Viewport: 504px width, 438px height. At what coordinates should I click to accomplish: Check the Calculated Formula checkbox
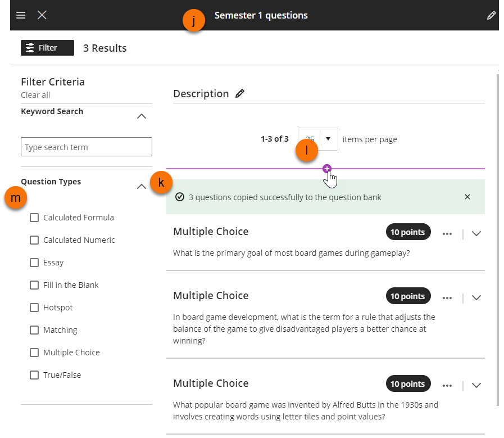34,218
